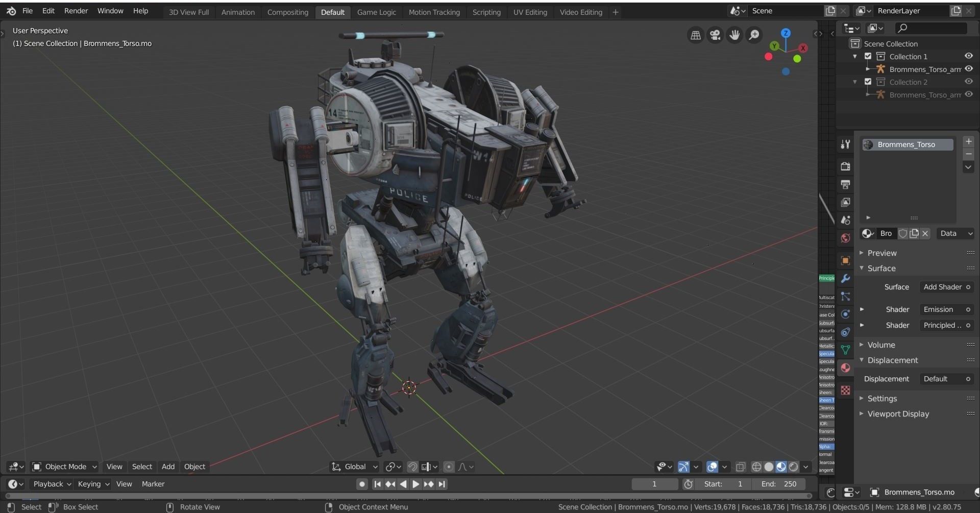
Task: Click the pan view hand icon
Action: pyautogui.click(x=734, y=35)
